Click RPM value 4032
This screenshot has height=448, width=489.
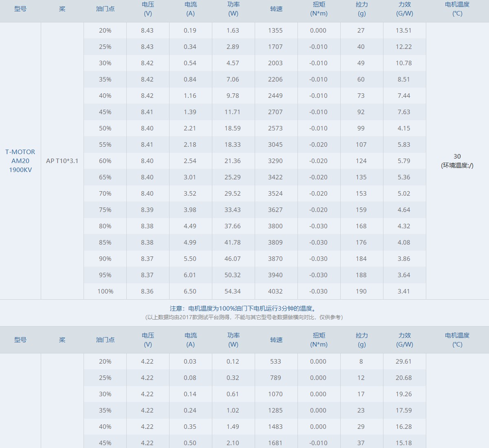275,291
